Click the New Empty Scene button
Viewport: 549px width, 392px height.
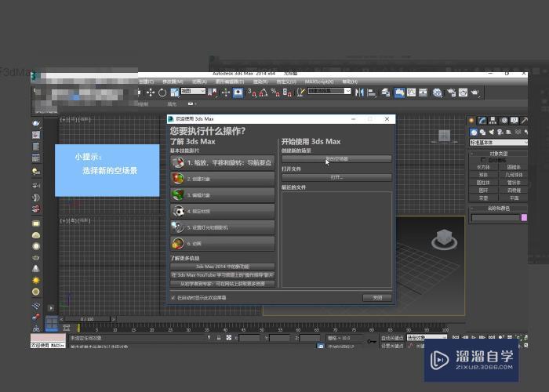(x=336, y=159)
